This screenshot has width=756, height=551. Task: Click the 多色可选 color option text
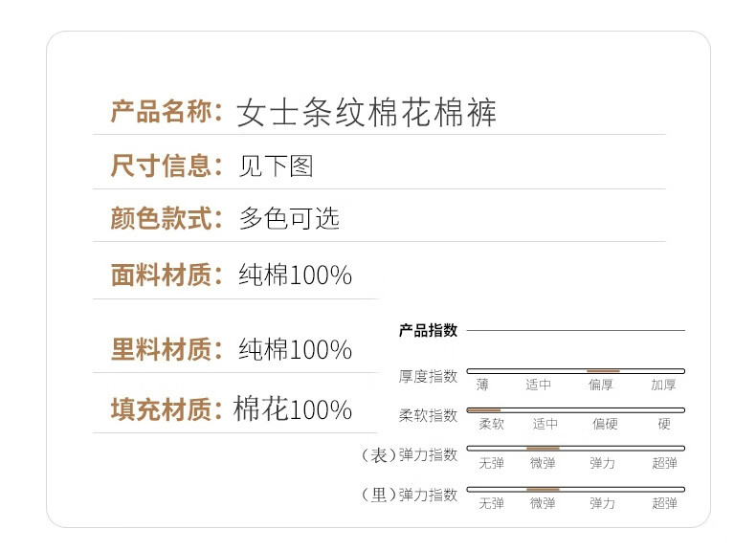[x=289, y=219]
